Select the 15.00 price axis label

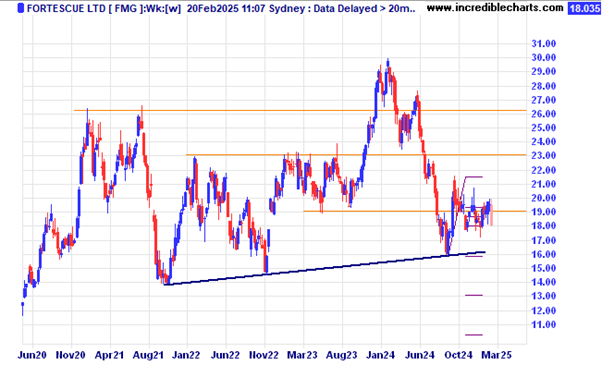point(544,268)
